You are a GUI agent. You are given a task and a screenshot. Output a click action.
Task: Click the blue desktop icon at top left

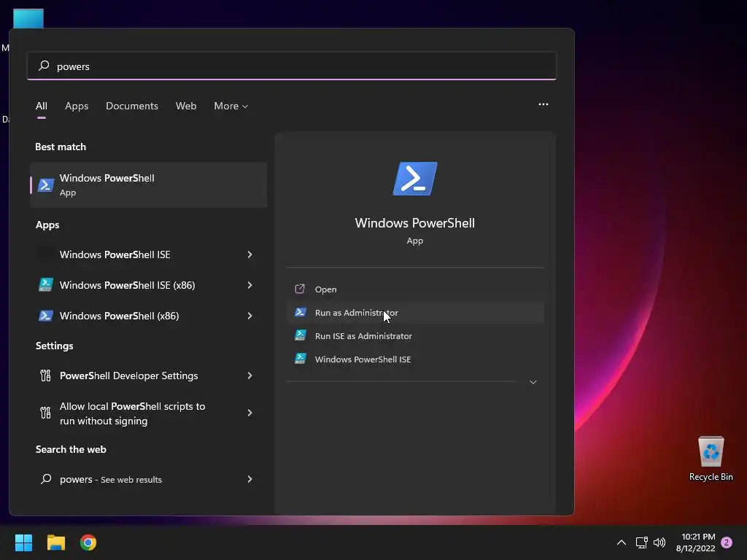click(28, 18)
